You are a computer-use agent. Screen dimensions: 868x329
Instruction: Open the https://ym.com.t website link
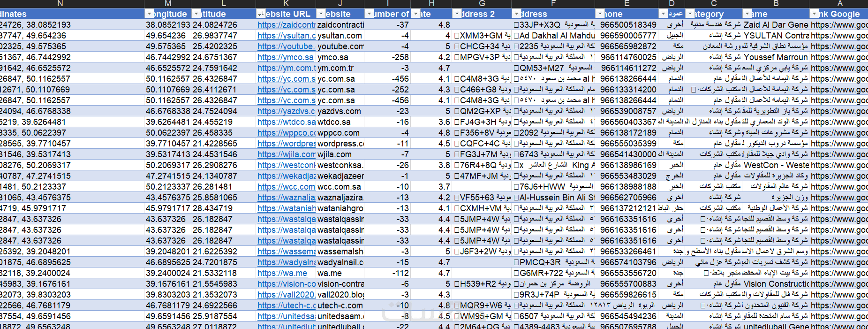(286, 68)
